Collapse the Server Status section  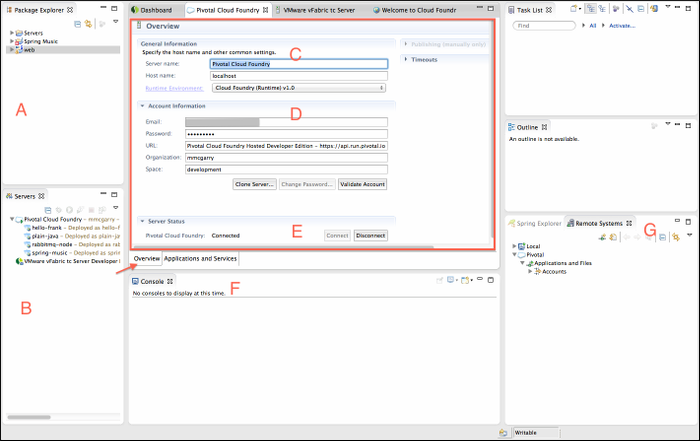[142, 221]
